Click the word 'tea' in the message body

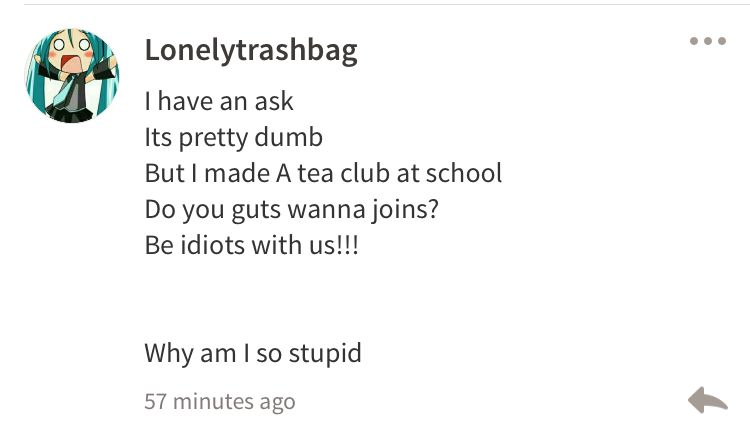click(316, 174)
